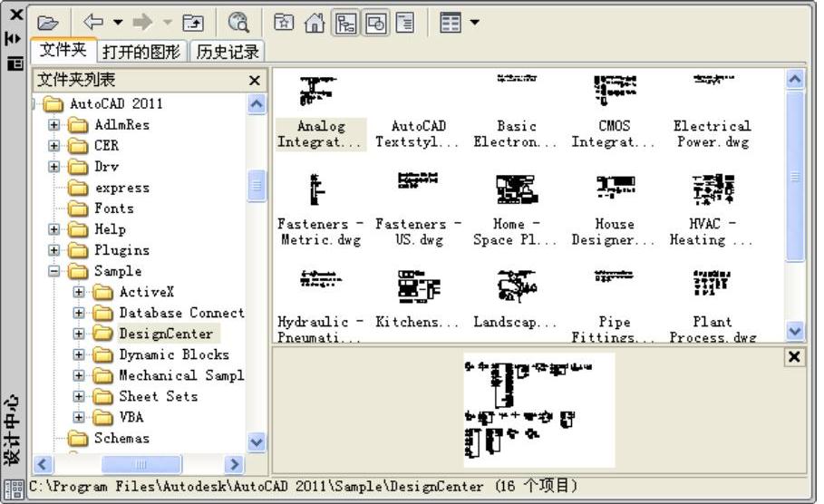Viewport: 824px width, 504px height.
Task: Select the Fonts folder in tree
Action: click(113, 208)
